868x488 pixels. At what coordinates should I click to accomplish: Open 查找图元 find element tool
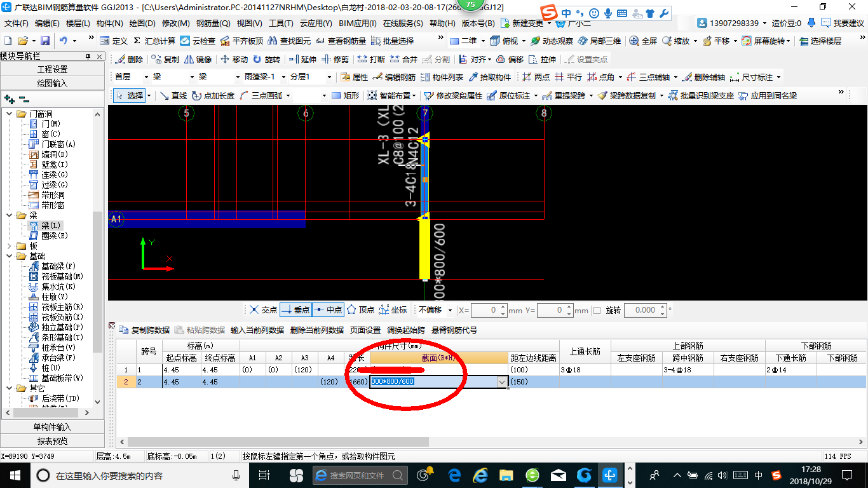tap(290, 41)
